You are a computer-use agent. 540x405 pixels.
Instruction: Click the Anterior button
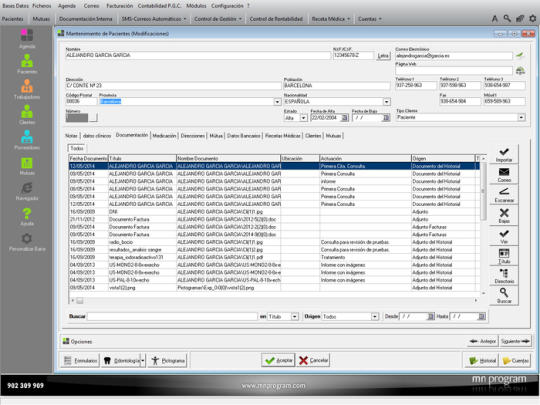pyautogui.click(x=483, y=341)
